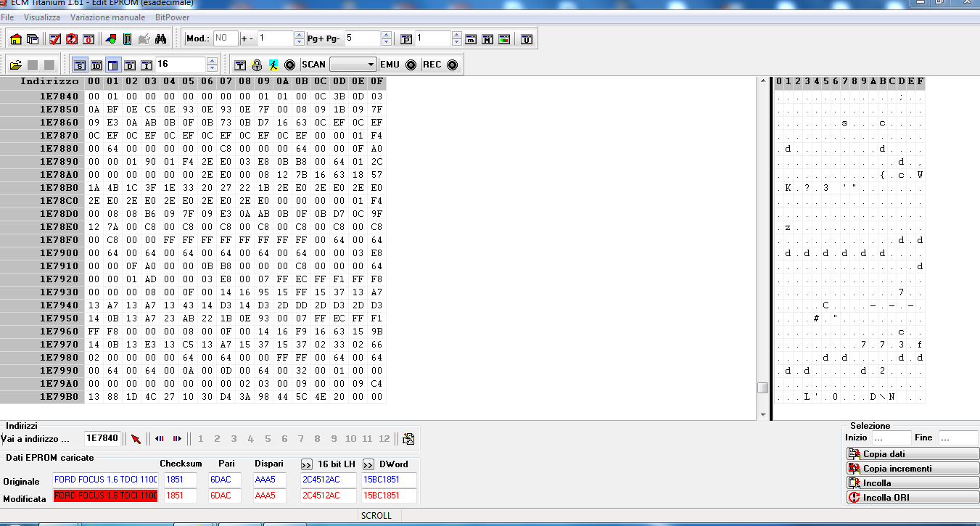Click the Copia dati button
Image resolution: width=980 pixels, height=526 pixels.
(x=913, y=453)
